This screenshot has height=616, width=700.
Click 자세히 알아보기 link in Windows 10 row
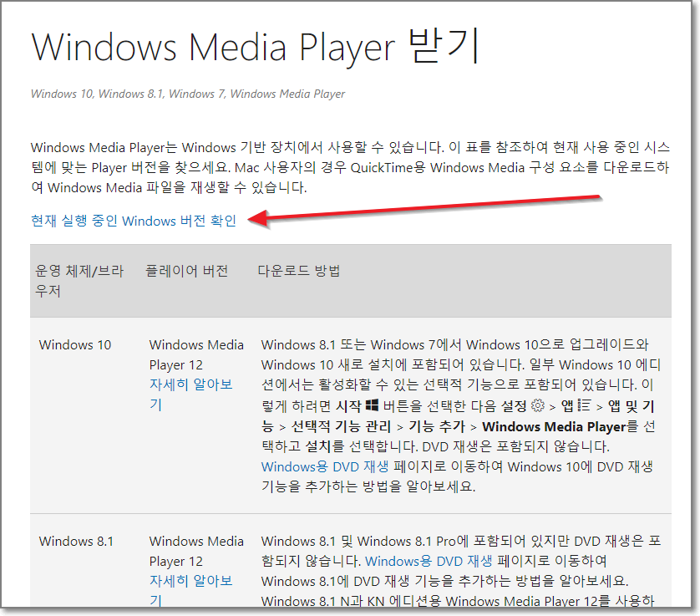click(x=191, y=394)
